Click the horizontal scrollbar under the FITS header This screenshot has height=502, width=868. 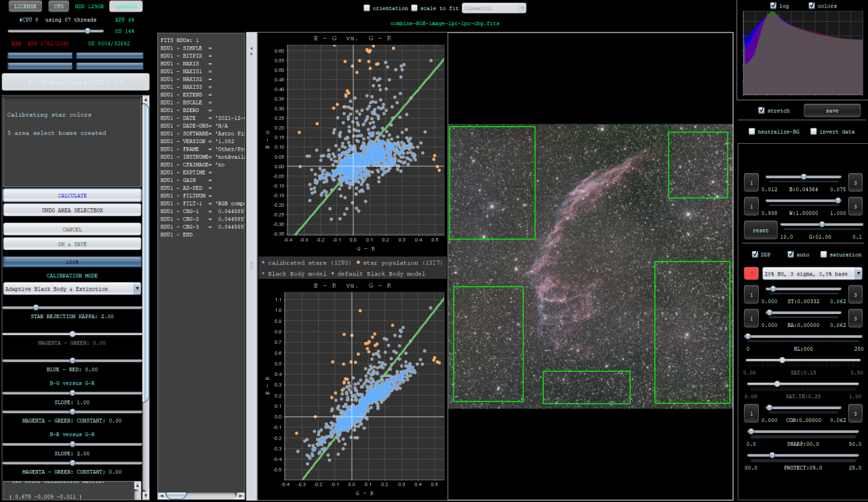[x=201, y=495]
